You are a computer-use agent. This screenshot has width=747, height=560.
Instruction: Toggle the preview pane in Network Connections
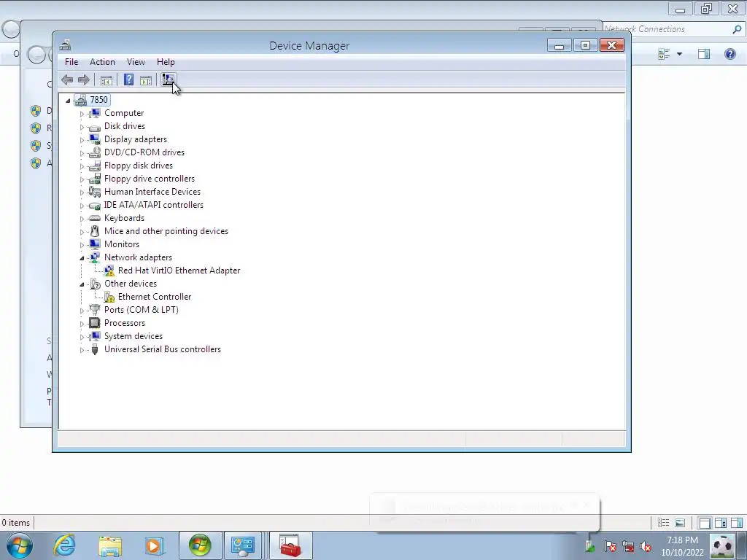pyautogui.click(x=704, y=54)
